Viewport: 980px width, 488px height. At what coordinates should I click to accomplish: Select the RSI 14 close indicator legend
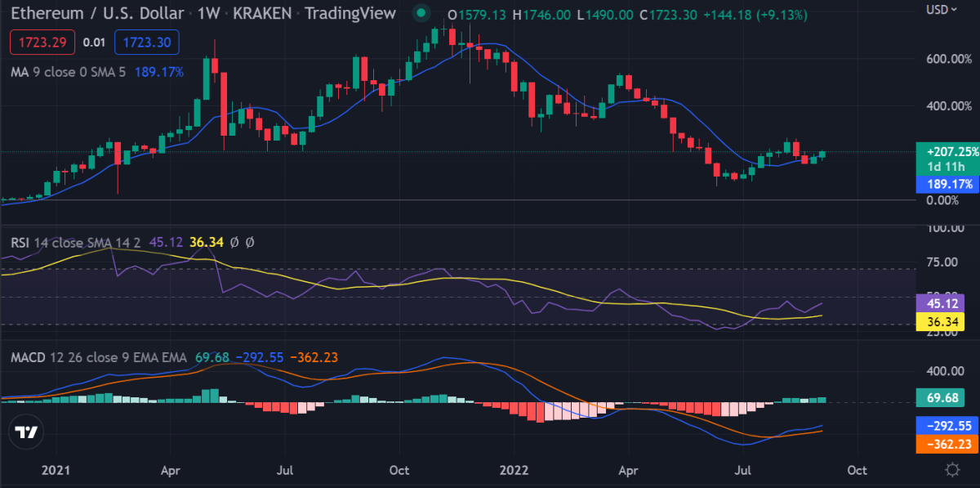tap(76, 242)
